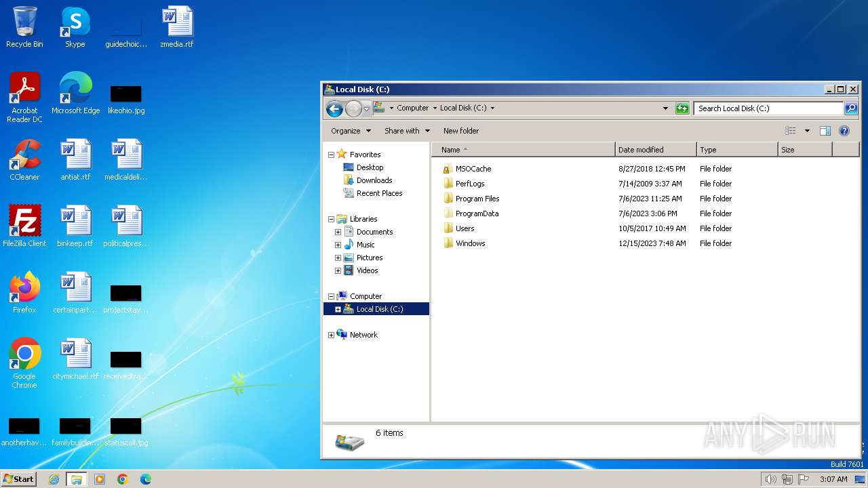Screen dimensions: 868x488
Task: Click Computer in the address breadcrumb
Action: click(412, 108)
